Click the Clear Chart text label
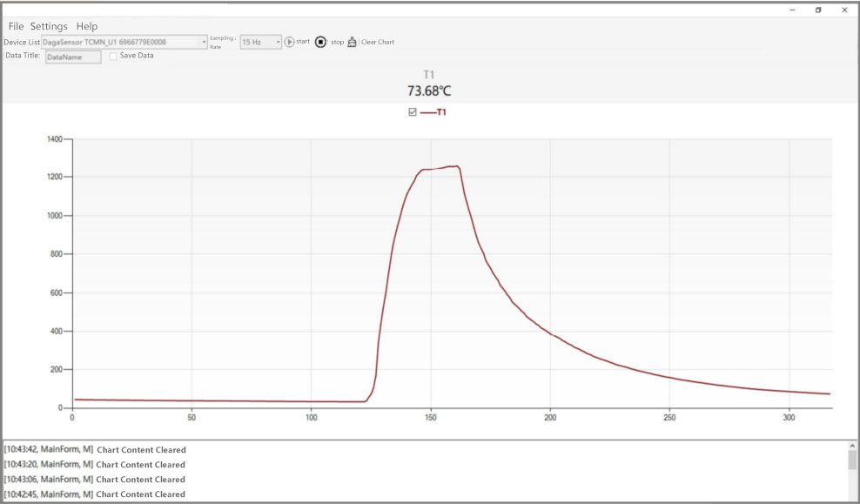The width and height of the screenshot is (860, 504). click(378, 42)
